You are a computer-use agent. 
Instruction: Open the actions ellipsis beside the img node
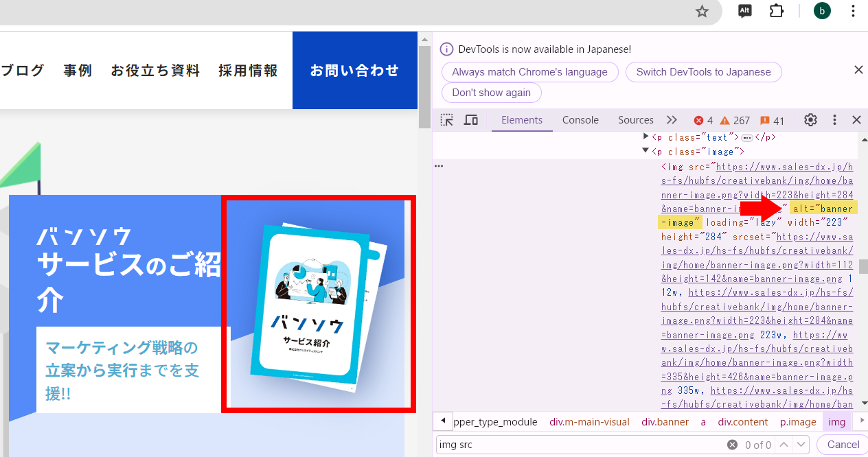439,166
